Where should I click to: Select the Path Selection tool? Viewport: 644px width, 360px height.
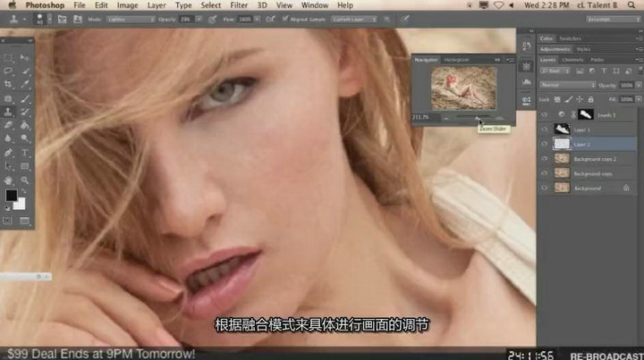tap(8, 166)
